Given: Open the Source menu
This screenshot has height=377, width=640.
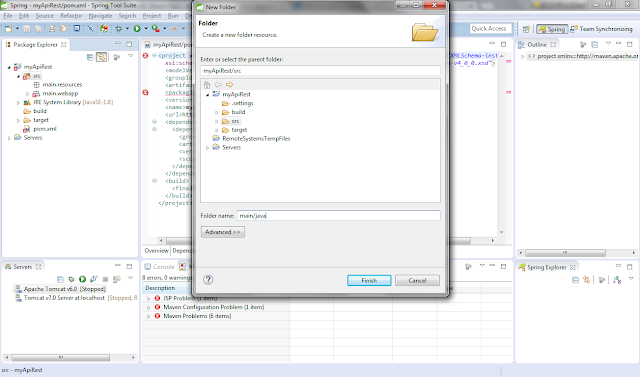Looking at the screenshot, I should (x=44, y=16).
